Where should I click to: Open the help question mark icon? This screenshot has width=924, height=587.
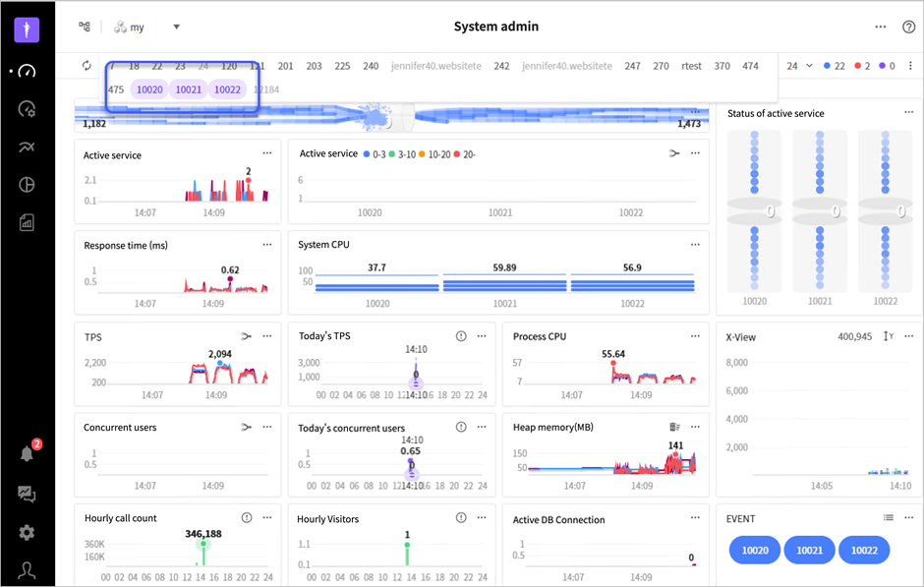(x=908, y=27)
